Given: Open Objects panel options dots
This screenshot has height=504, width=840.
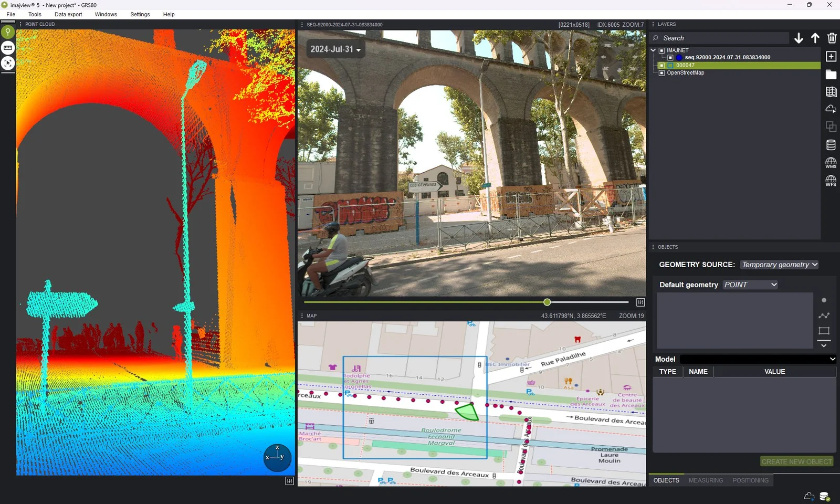Looking at the screenshot, I should point(653,247).
